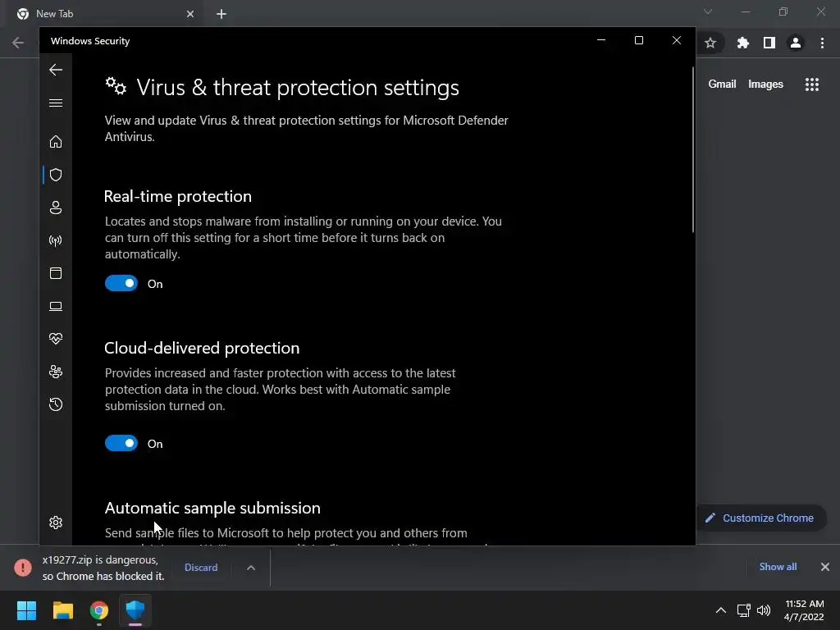Image resolution: width=840 pixels, height=630 pixels.
Task: Open Chrome profile avatar
Action: pos(796,43)
